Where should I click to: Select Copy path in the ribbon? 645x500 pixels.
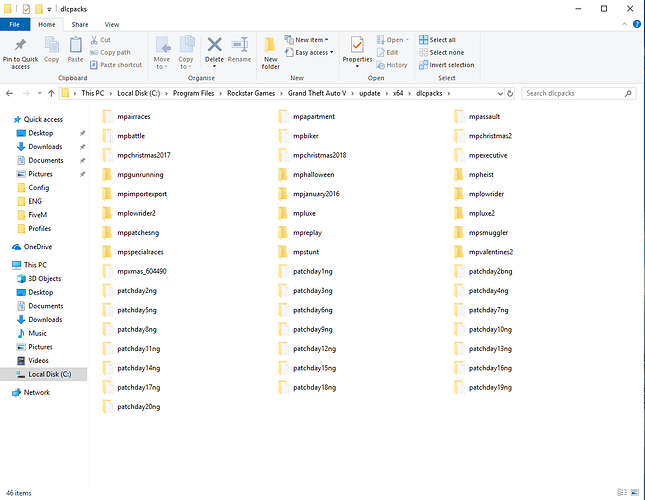[x=110, y=53]
